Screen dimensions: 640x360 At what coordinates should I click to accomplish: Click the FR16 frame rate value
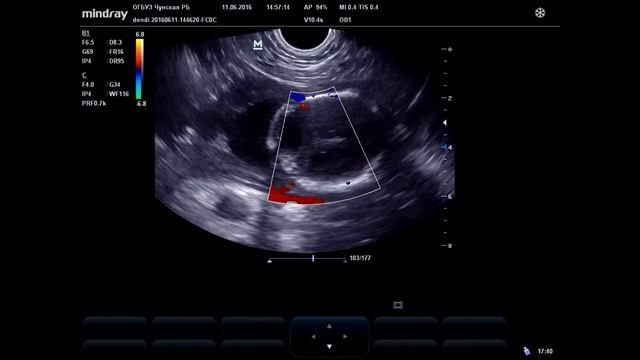tap(116, 52)
